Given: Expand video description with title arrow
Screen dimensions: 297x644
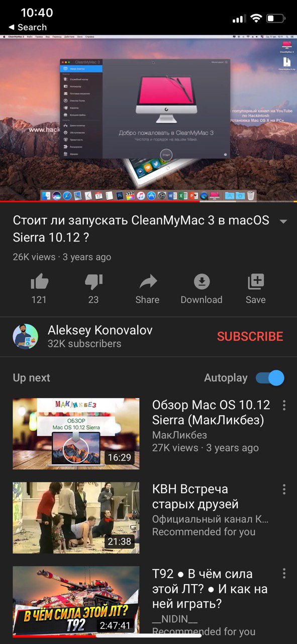Looking at the screenshot, I should pos(283,221).
